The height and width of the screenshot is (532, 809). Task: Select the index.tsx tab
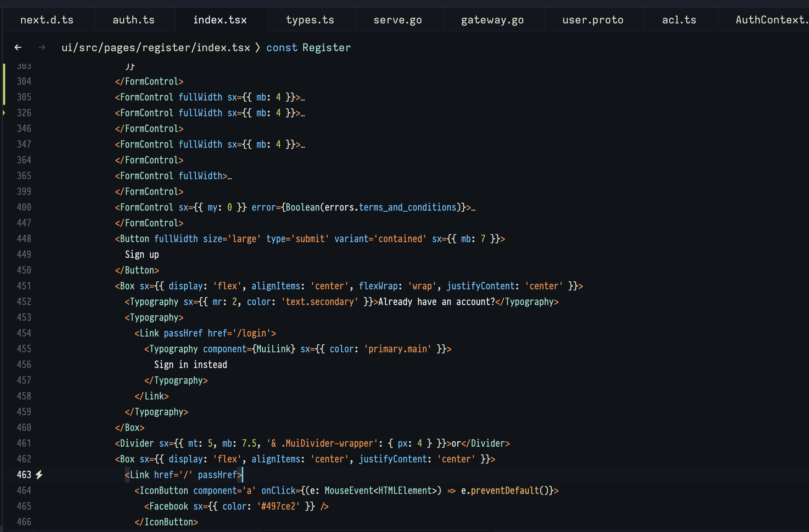click(220, 20)
